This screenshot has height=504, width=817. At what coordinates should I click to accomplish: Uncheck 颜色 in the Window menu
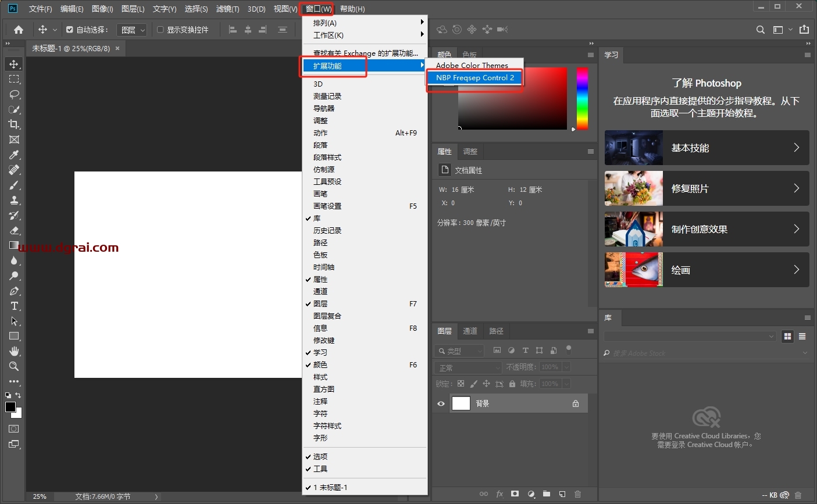tap(365, 365)
